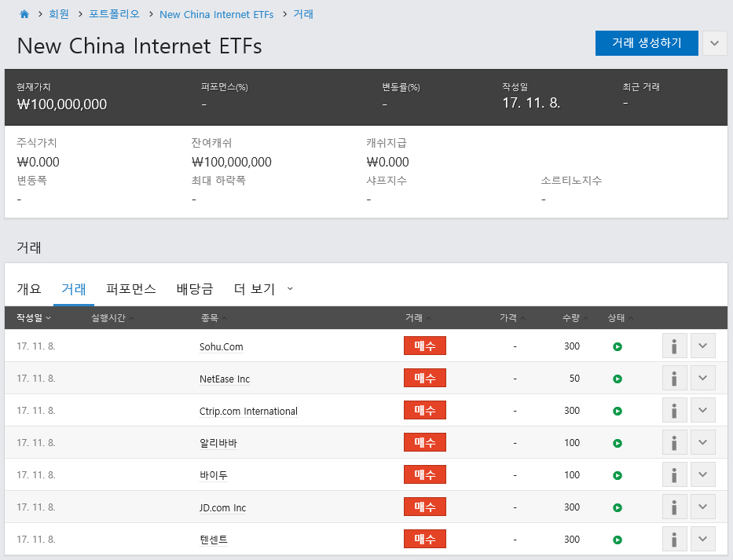Open info for 알리바바 trade

tap(674, 443)
